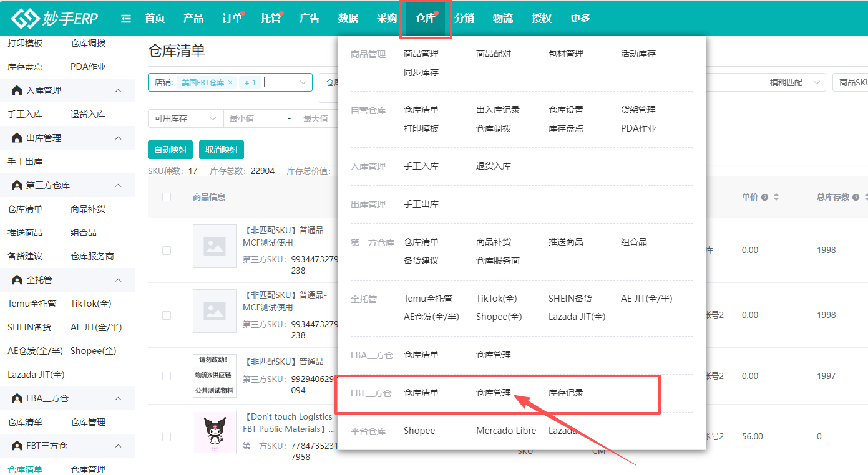The image size is (868, 475).
Task: Open 仓库服务商 in the left sidebar
Action: coord(92,257)
